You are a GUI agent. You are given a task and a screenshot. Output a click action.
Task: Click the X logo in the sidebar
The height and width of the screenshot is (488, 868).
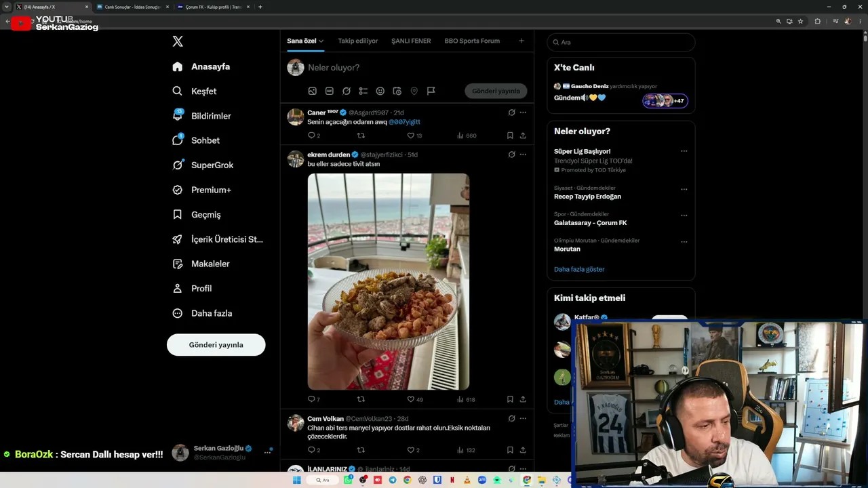tap(178, 41)
